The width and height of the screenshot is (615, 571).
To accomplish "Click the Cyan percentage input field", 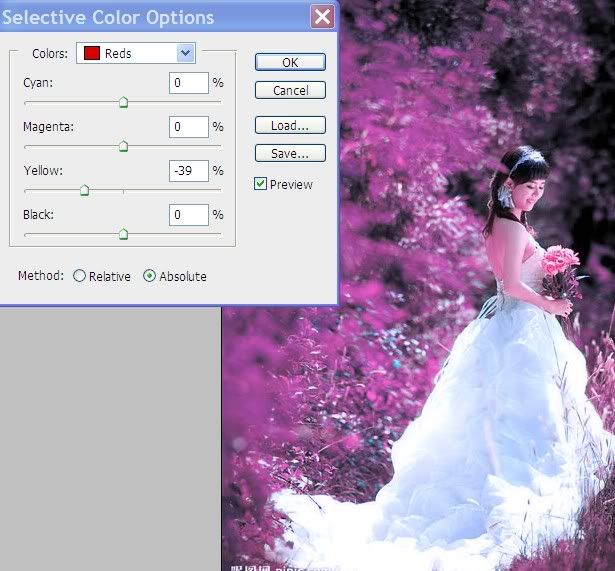I will [x=189, y=83].
